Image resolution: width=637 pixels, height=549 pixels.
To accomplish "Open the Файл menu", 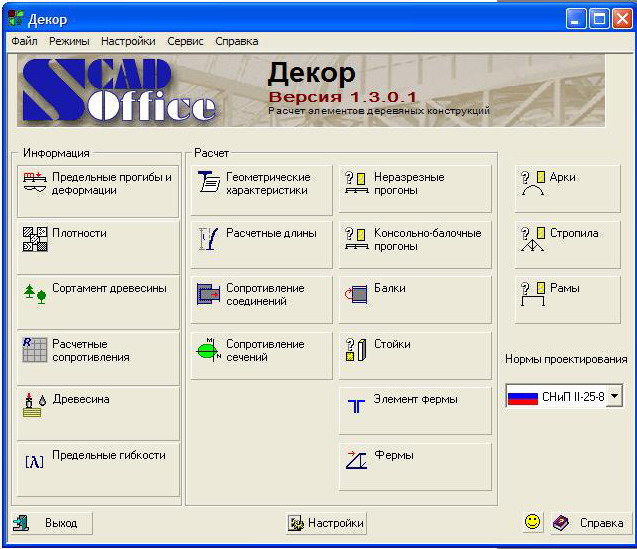I will tap(24, 41).
